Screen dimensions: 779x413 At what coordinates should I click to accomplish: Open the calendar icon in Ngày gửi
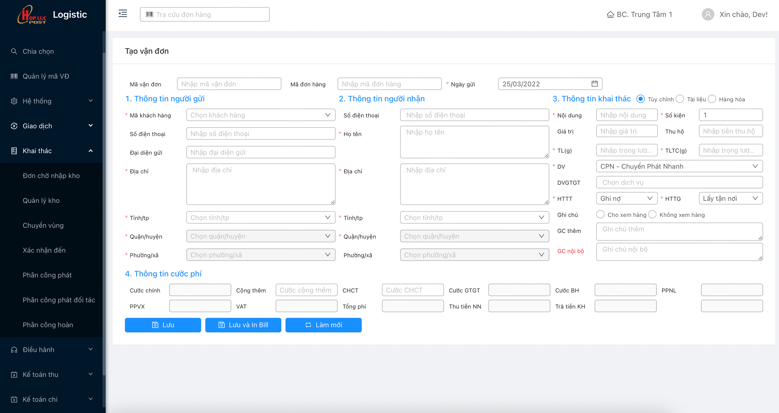click(594, 84)
